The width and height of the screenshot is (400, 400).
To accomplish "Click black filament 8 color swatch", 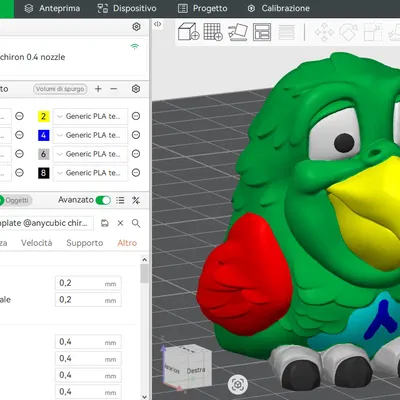I will tap(43, 173).
